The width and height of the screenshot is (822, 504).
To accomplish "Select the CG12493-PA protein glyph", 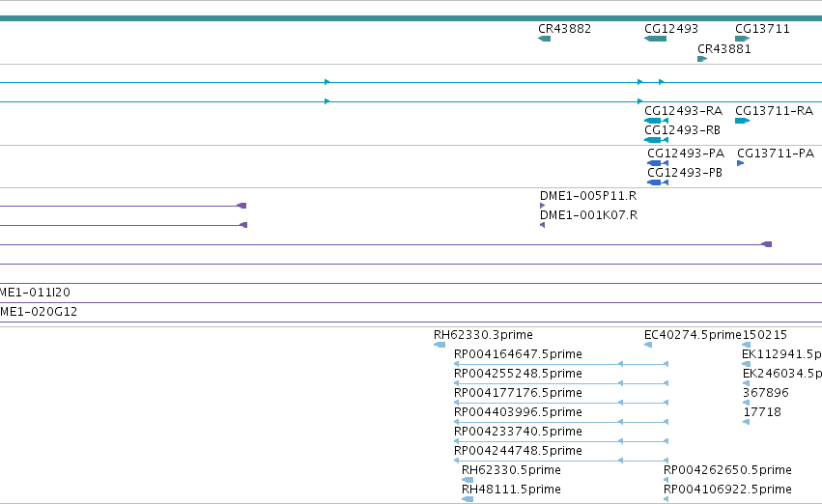I will click(658, 163).
